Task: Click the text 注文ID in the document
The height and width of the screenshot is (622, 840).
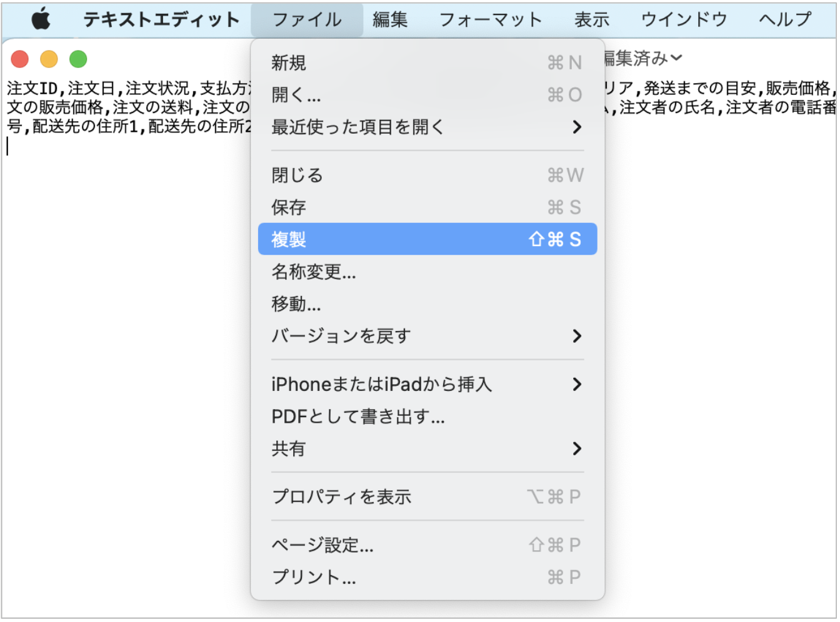Action: [32, 88]
